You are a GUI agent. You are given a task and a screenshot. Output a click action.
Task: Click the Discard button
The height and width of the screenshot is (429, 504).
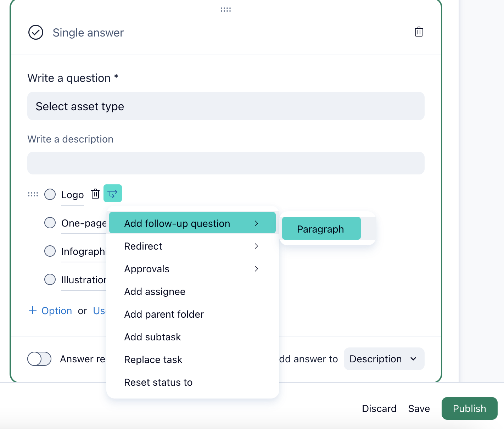click(379, 408)
